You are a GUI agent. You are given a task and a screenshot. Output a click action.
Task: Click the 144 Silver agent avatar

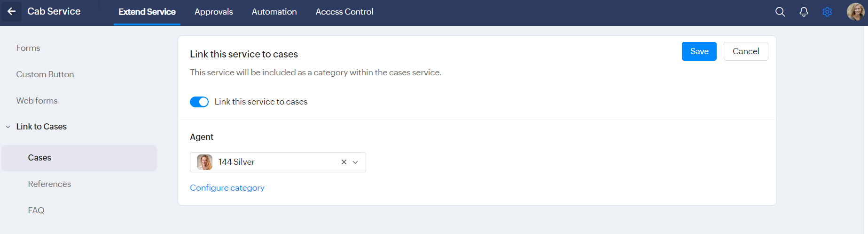click(x=204, y=162)
